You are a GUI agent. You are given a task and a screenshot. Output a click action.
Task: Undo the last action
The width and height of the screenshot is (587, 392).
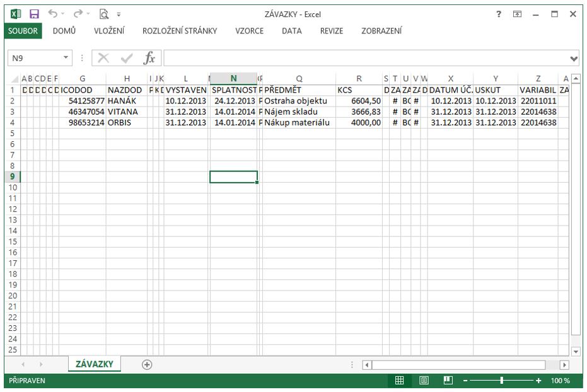tap(53, 14)
